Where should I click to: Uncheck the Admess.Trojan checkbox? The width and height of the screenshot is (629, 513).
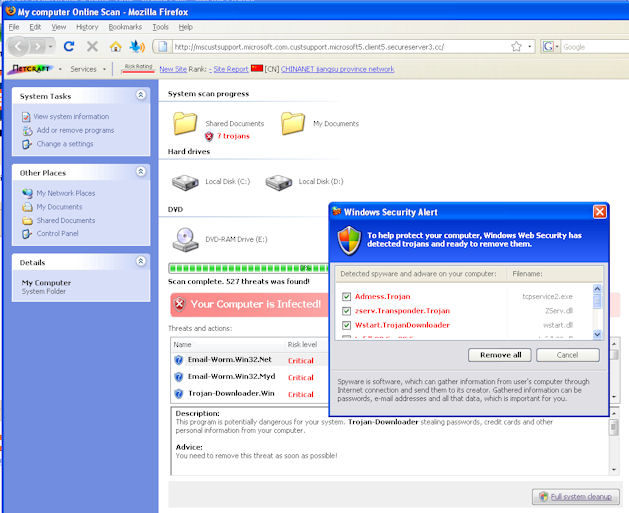(347, 296)
